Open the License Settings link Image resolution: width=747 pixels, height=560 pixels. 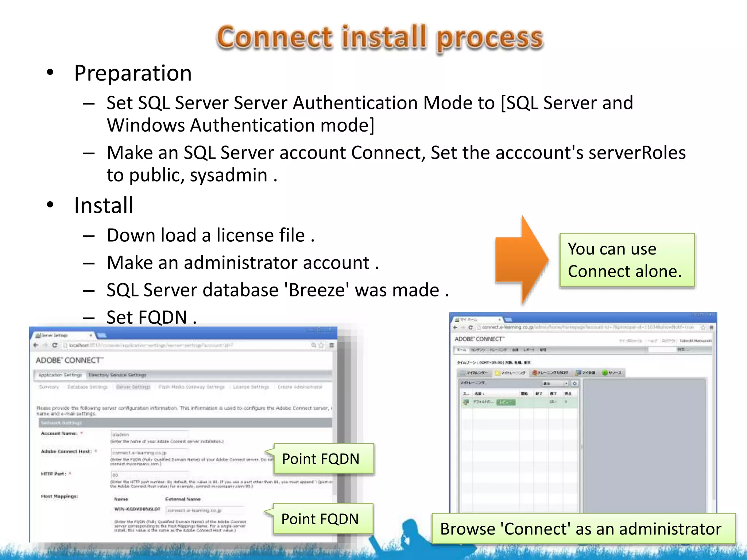(251, 387)
